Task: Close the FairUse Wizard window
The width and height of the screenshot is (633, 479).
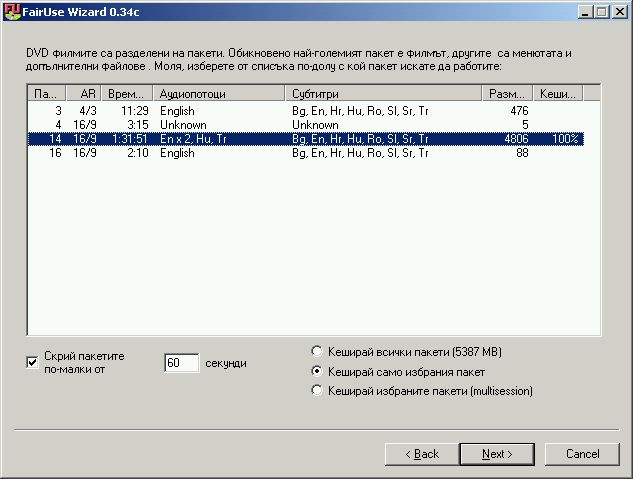Action: click(620, 12)
